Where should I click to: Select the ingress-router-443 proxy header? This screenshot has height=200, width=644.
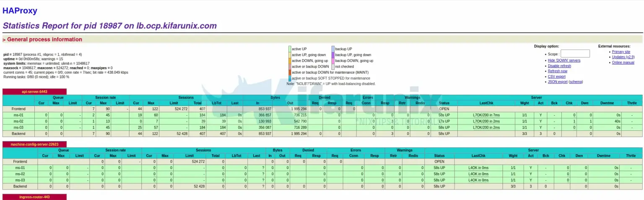coord(34,197)
